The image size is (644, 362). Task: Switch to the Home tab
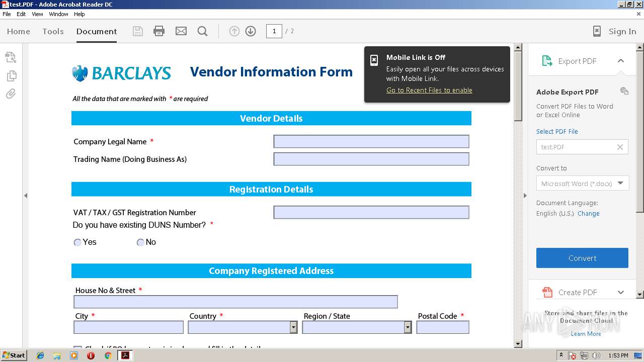tap(19, 31)
